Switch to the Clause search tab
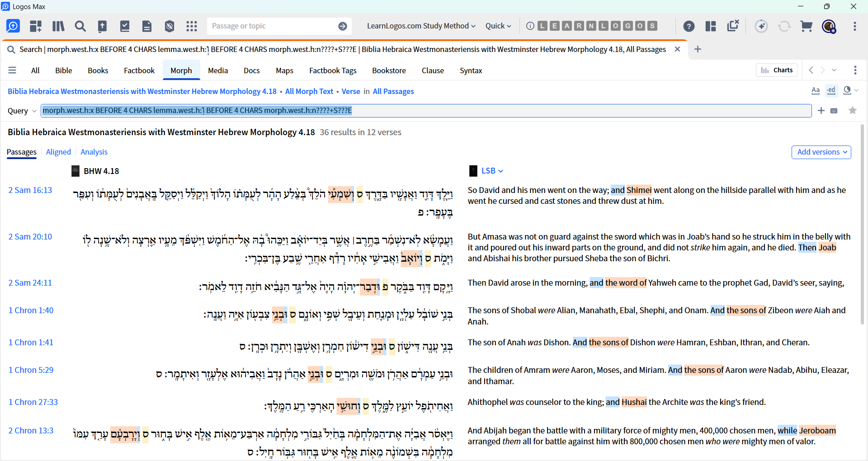The image size is (868, 461). pyautogui.click(x=433, y=71)
